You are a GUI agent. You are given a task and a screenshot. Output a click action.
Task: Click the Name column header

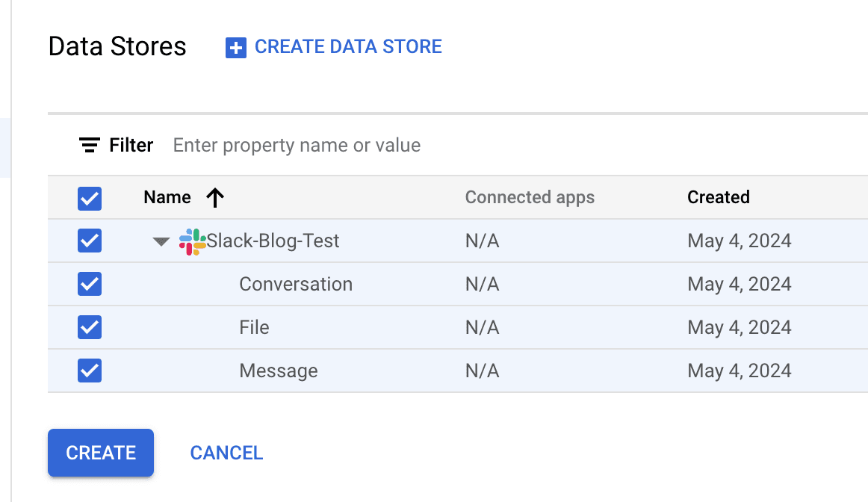[x=167, y=197]
